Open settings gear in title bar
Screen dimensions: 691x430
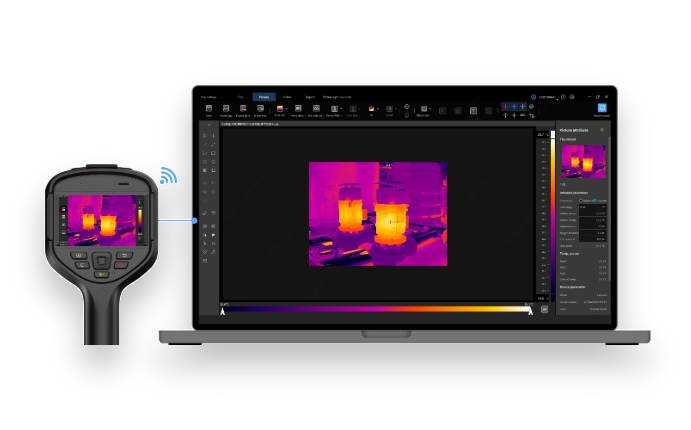pyautogui.click(x=572, y=97)
